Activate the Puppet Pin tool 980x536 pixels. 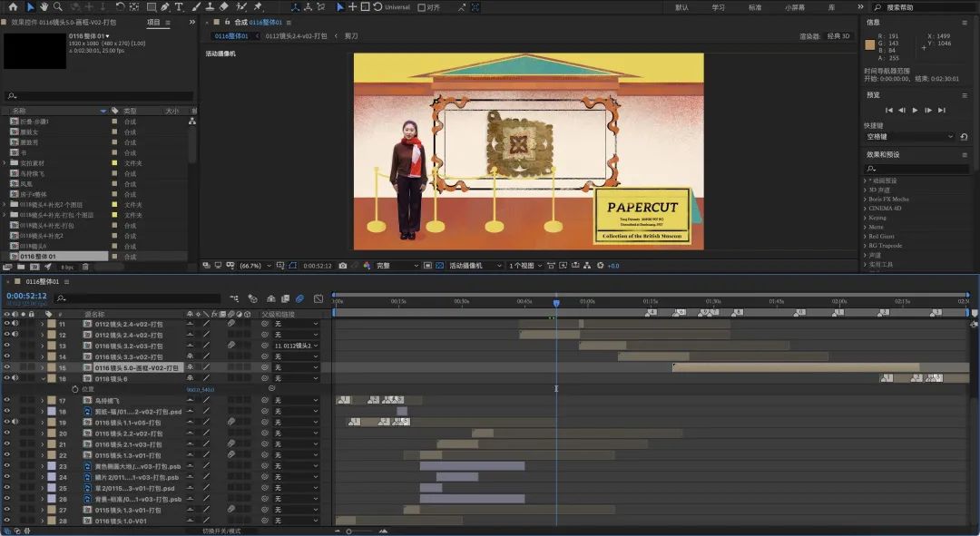click(x=257, y=6)
